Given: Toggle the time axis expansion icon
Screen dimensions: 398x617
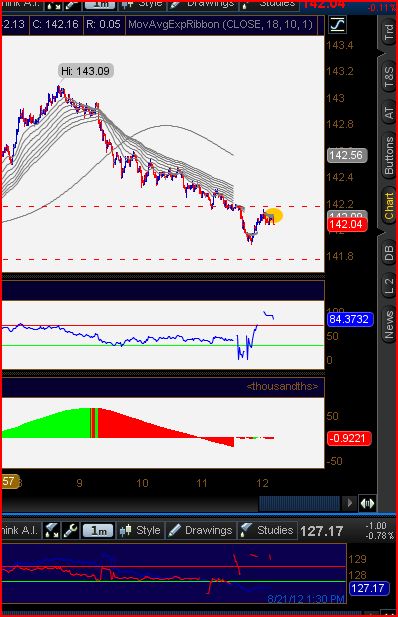Looking at the screenshot, I should pyautogui.click(x=367, y=503).
